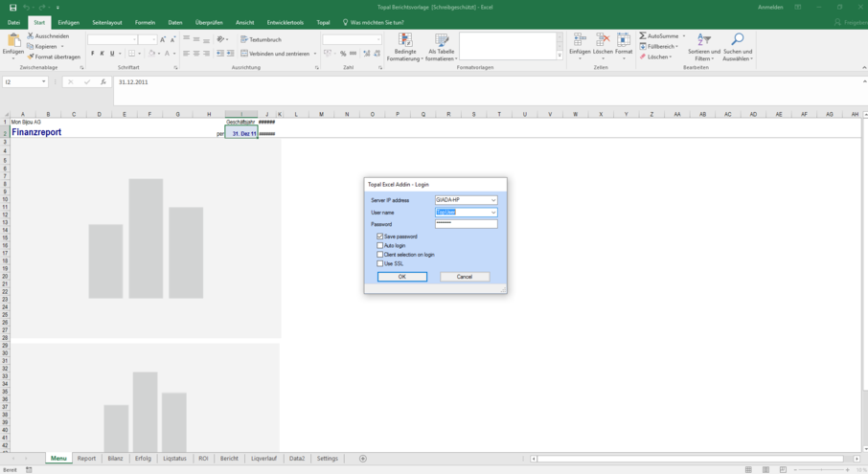Click the Ausschneiden scissors icon
Viewport: 868px width, 474px height.
coord(31,35)
